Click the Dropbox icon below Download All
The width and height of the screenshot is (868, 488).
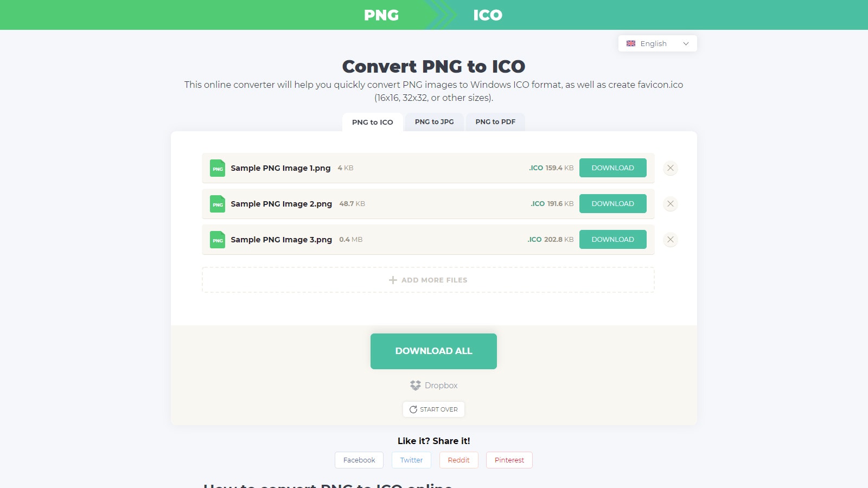(416, 385)
